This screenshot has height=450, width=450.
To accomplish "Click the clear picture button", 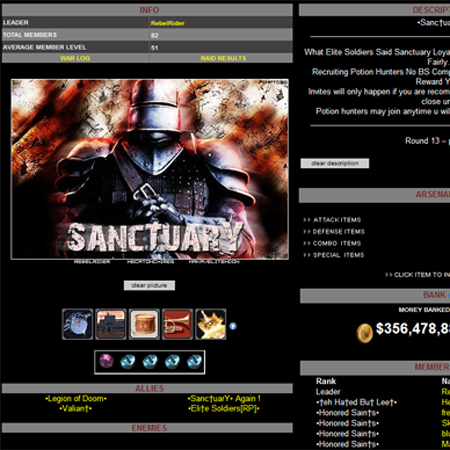I will [x=149, y=285].
